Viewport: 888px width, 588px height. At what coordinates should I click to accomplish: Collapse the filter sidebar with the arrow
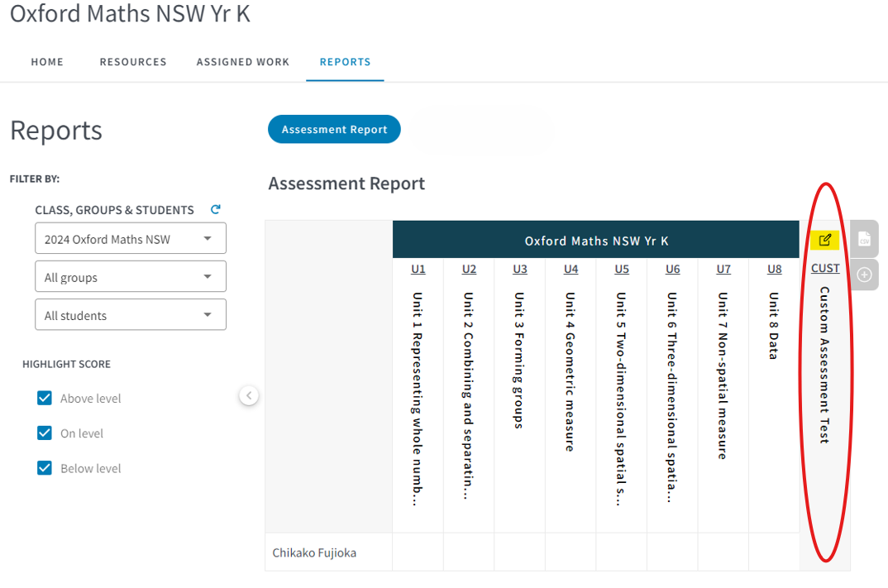coord(249,396)
